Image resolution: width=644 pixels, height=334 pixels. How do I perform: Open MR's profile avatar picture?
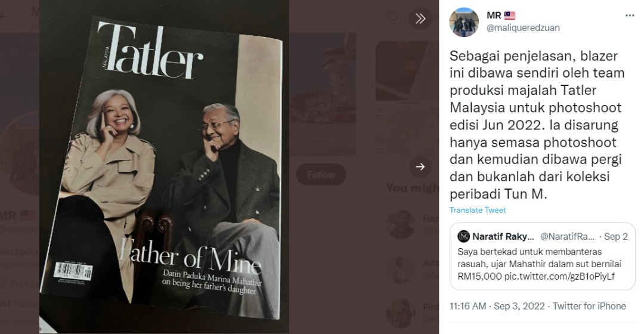(x=464, y=22)
